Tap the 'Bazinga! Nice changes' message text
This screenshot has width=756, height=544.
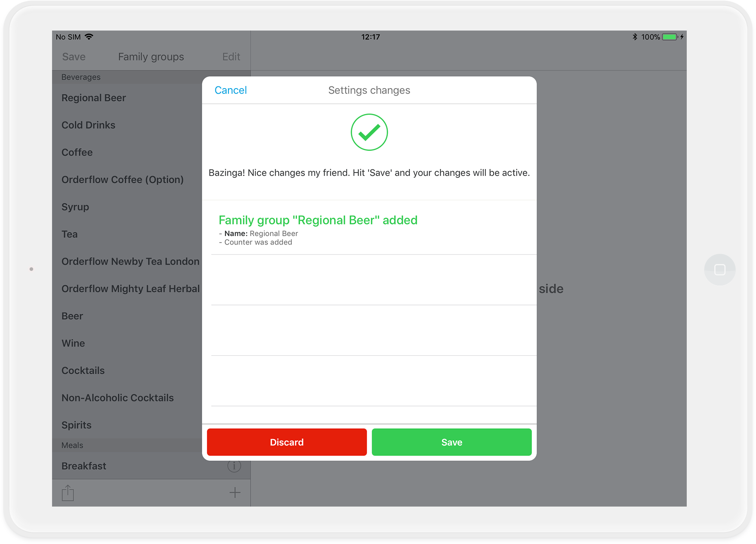click(x=369, y=173)
